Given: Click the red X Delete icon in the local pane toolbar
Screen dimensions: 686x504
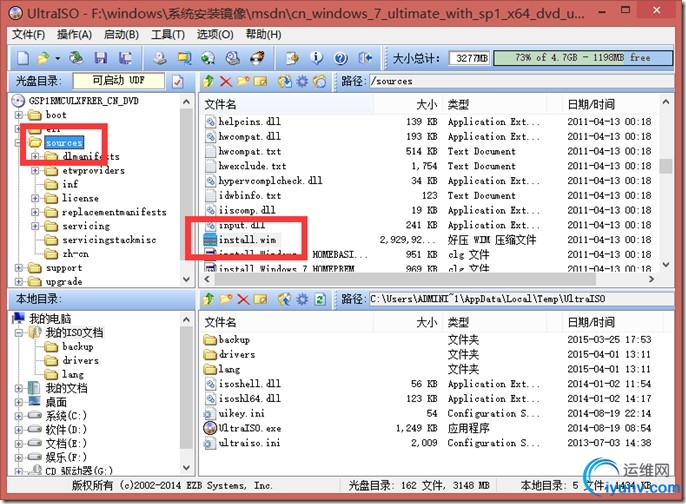Looking at the screenshot, I should pyautogui.click(x=243, y=299).
